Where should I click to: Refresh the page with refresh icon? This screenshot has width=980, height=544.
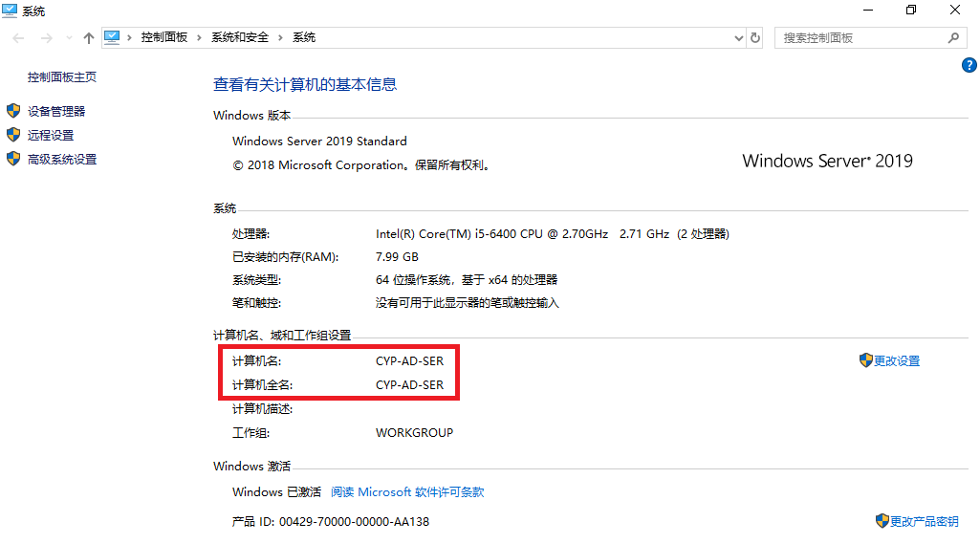755,37
